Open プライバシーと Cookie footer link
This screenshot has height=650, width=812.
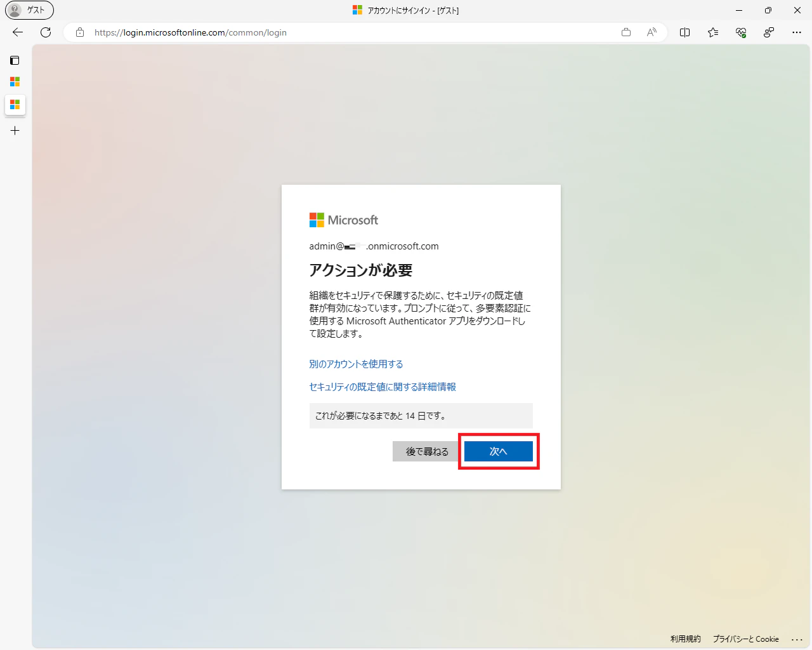tap(745, 639)
